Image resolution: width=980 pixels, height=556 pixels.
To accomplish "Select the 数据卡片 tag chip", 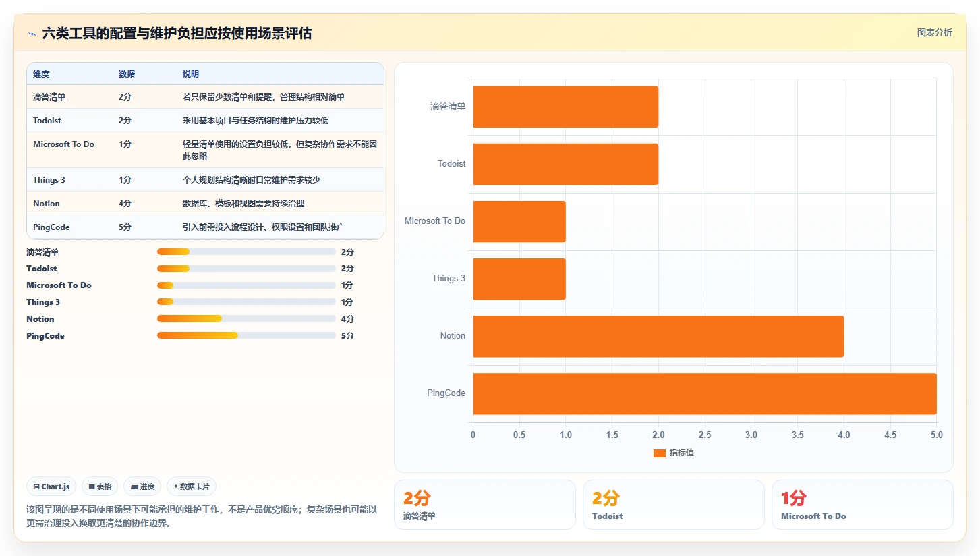I will click(x=192, y=486).
